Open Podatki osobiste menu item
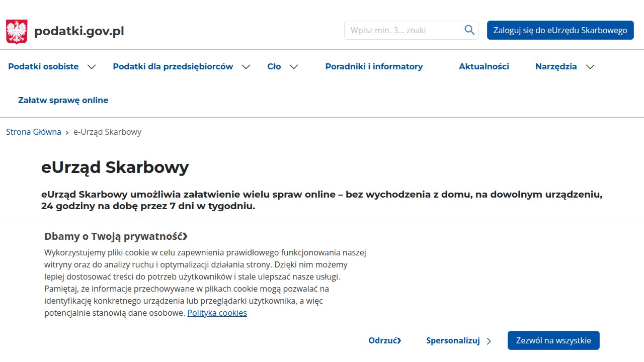 pyautogui.click(x=43, y=66)
